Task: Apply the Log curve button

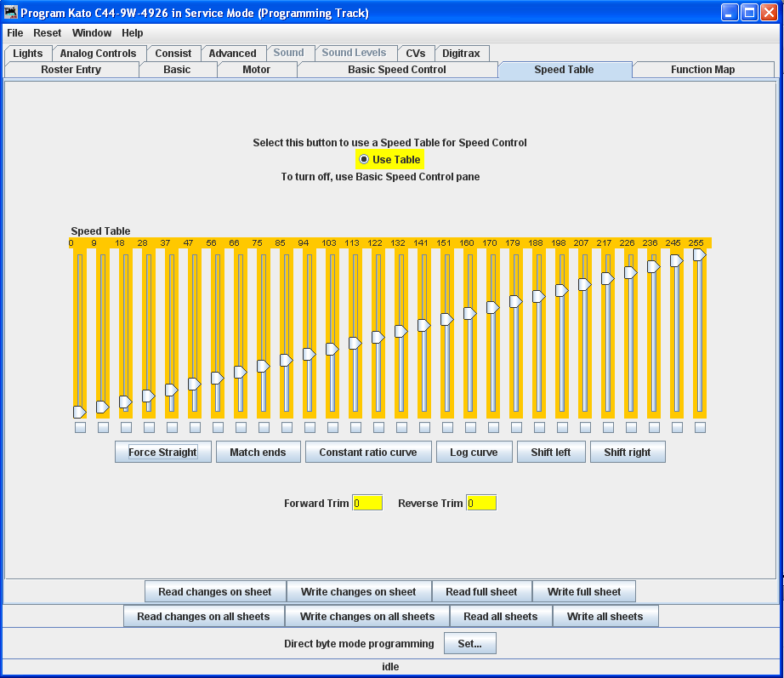Action: 474,453
